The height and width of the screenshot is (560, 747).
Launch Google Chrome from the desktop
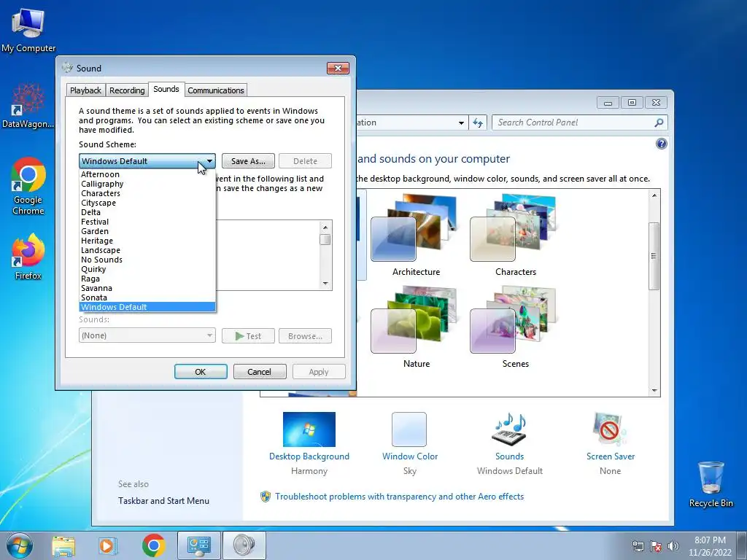[28, 186]
